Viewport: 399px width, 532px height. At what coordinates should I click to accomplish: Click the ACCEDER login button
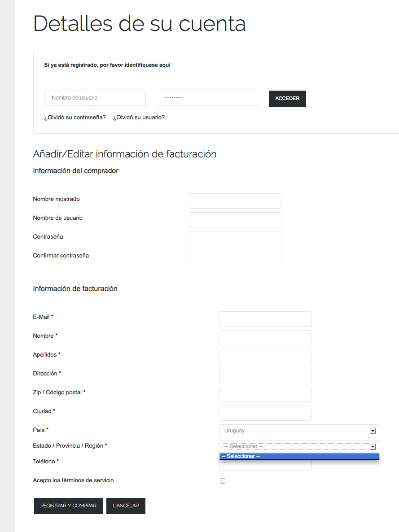[x=287, y=98]
